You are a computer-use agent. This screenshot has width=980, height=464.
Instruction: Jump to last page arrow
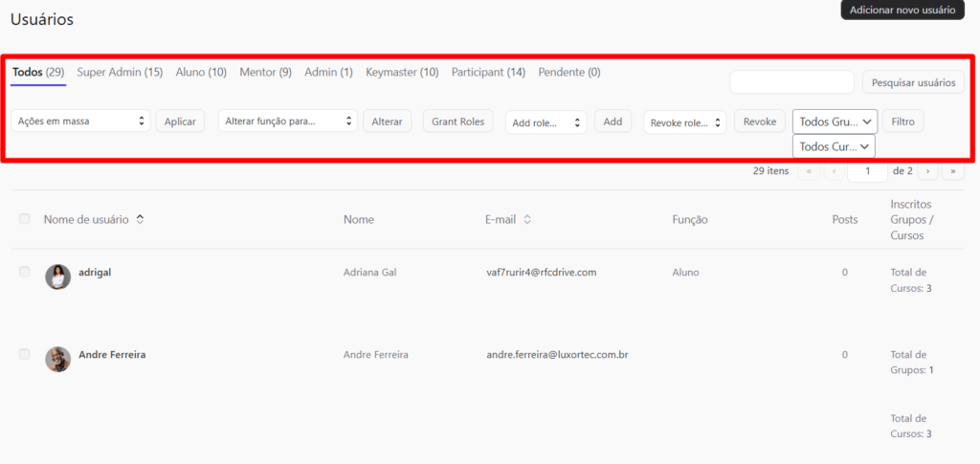click(952, 171)
